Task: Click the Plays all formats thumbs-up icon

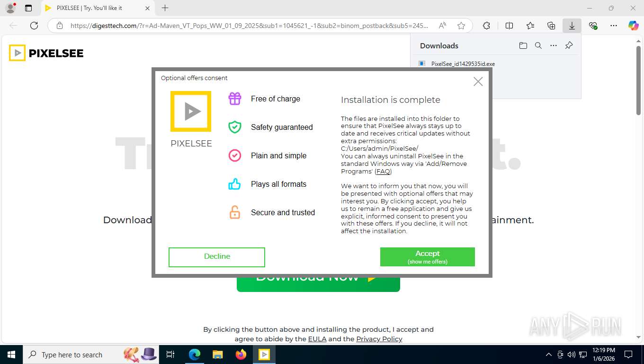Action: (235, 184)
